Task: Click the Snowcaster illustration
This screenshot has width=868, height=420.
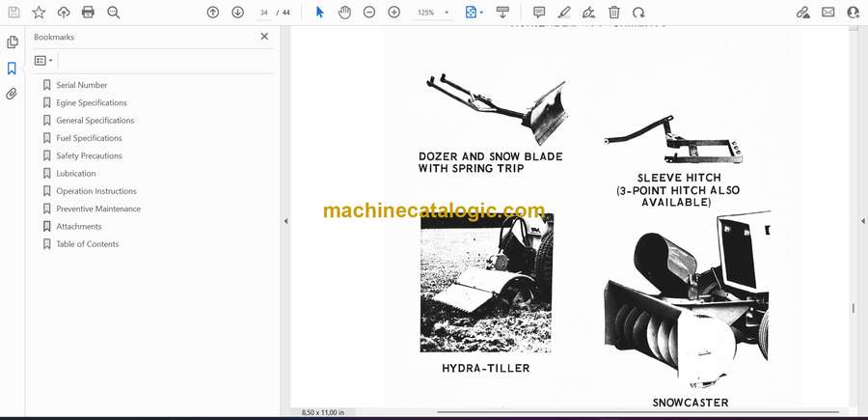Action: 687,299
